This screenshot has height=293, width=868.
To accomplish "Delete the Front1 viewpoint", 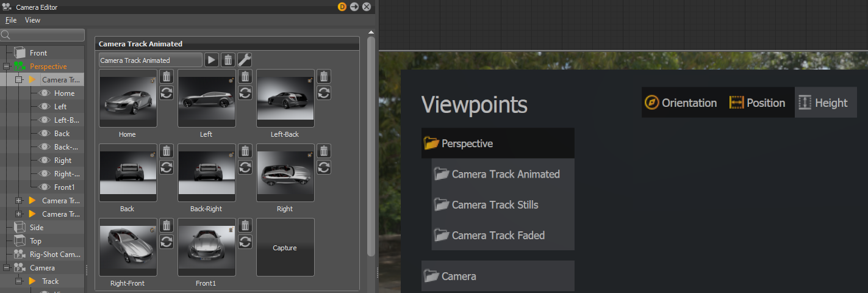I will (x=245, y=225).
